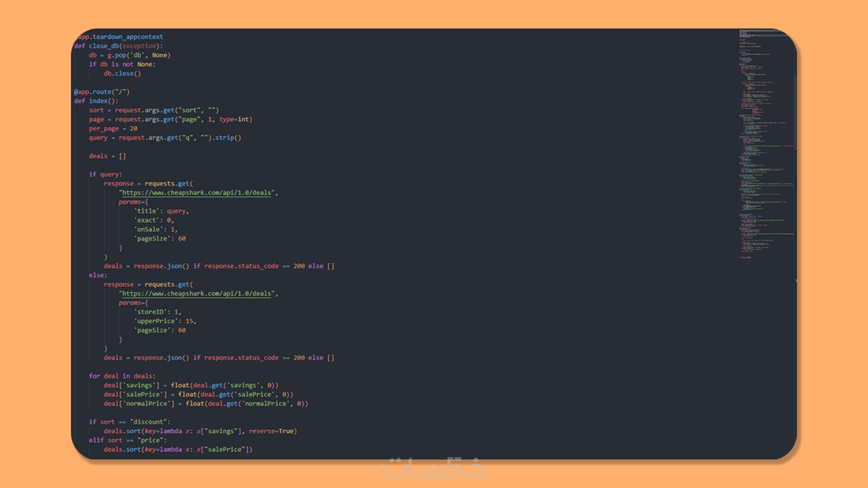The height and width of the screenshot is (488, 868).
Task: Click the 'storeID': 1 parameter line
Action: click(158, 312)
